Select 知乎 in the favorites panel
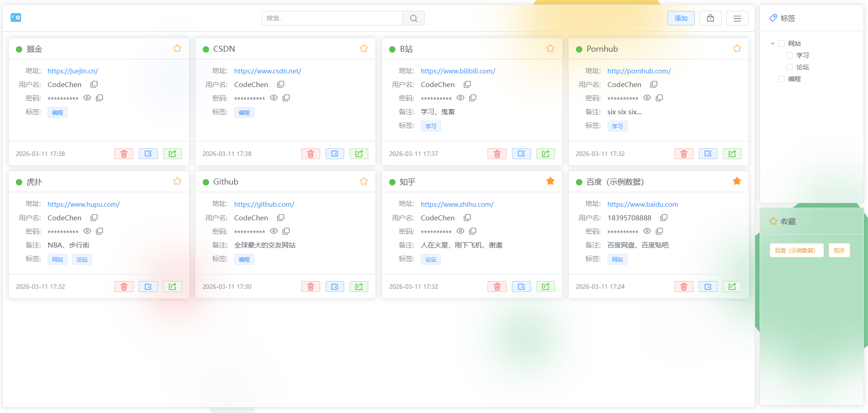Viewport: 868px width, 413px height. pos(839,250)
